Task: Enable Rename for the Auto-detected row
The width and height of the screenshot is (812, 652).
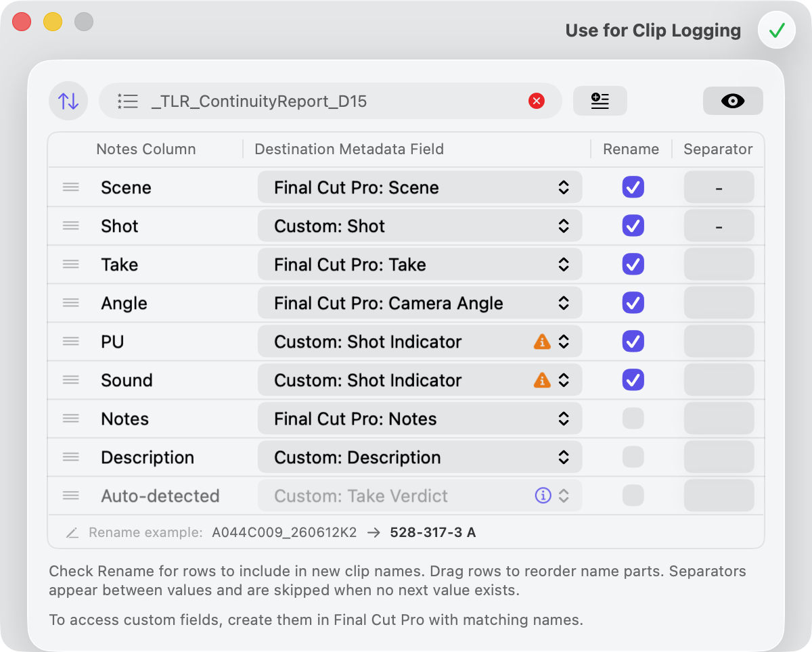Action: (633, 496)
